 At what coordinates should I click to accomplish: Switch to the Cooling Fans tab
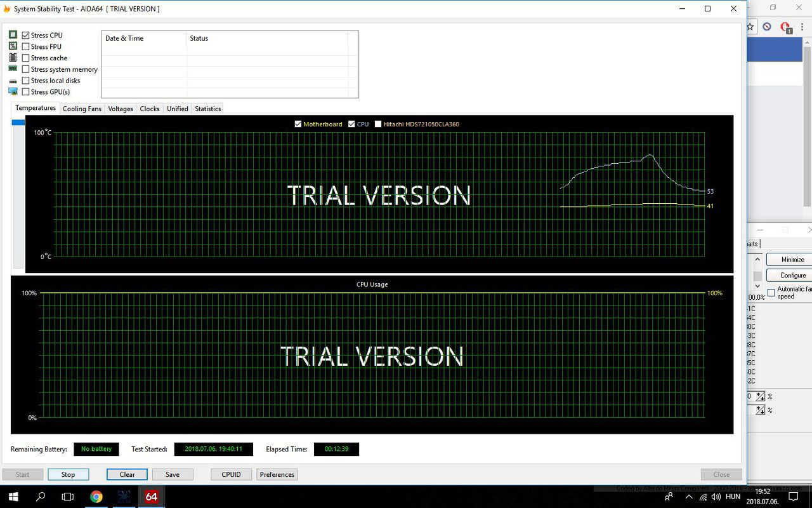click(x=82, y=109)
